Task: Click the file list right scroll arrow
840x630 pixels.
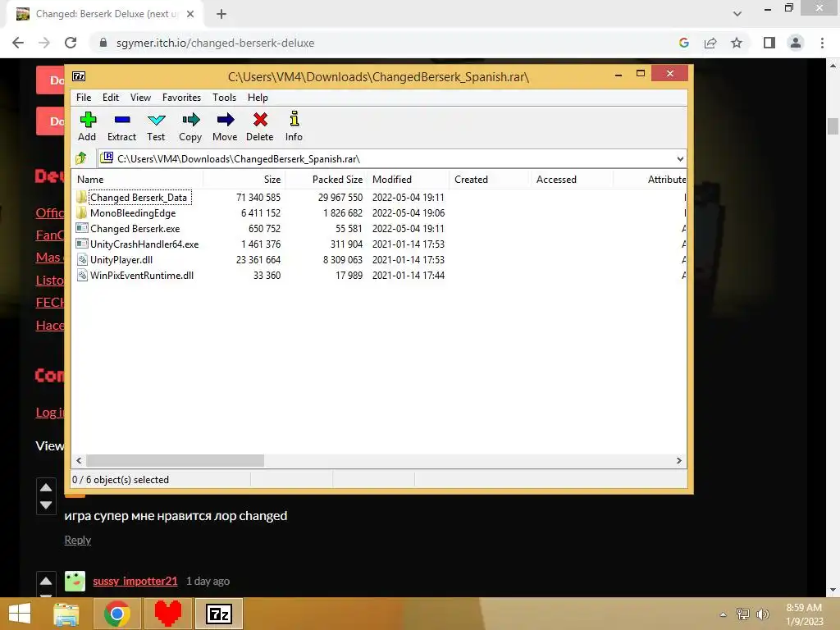Action: click(x=679, y=461)
